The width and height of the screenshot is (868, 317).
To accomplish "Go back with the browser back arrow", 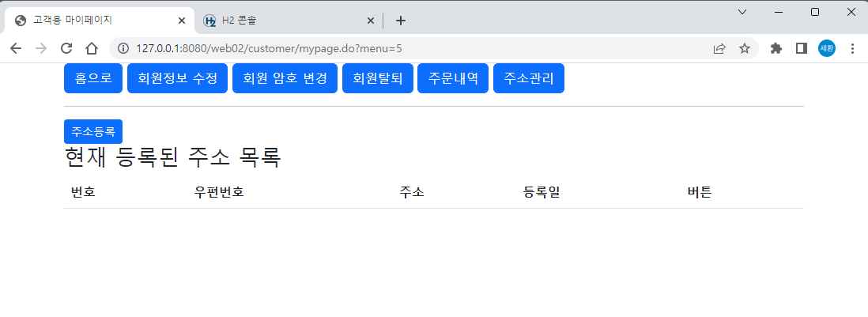I will point(16,49).
